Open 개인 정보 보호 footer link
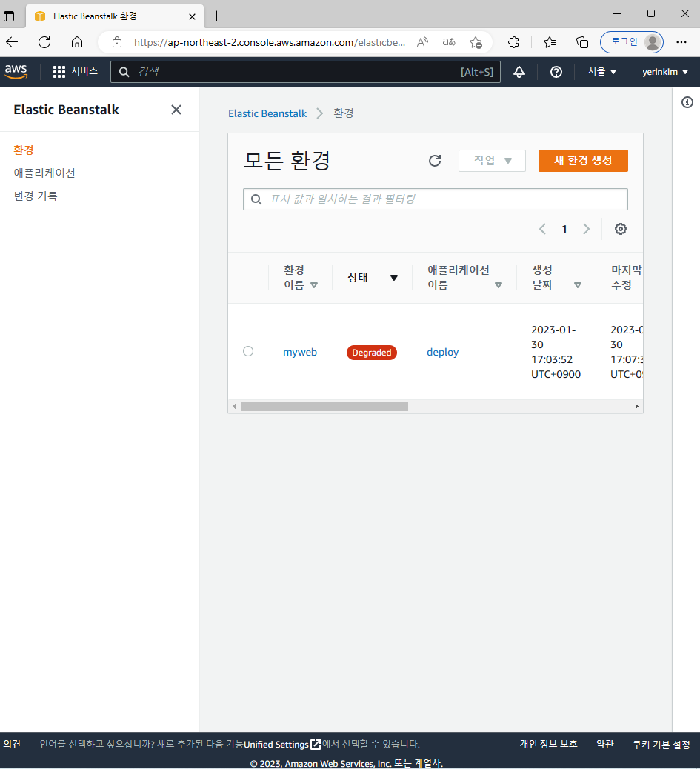The height and width of the screenshot is (769, 700). point(549,744)
